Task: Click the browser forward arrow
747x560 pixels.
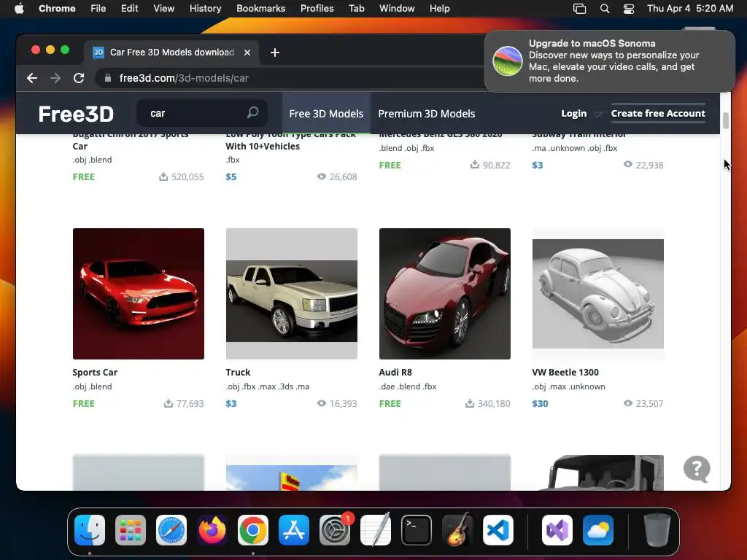Action: coord(55,78)
